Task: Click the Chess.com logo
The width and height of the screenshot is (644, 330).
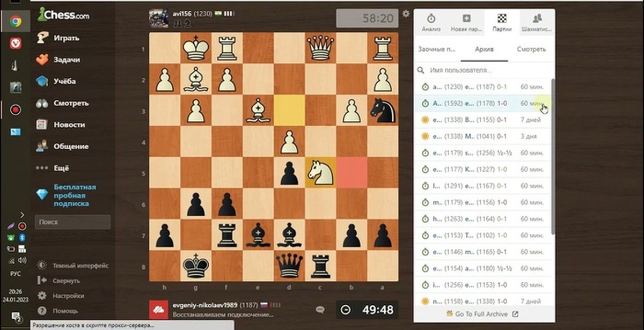Action: 63,15
